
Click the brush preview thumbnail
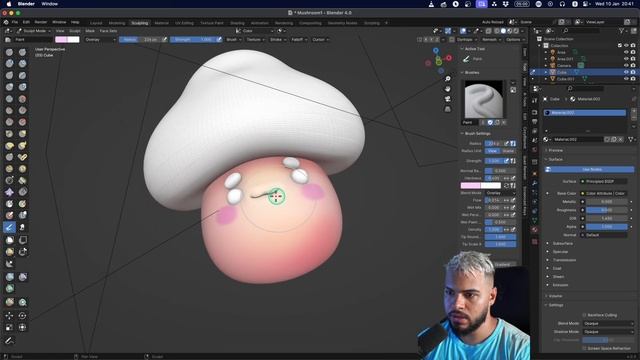click(483, 99)
